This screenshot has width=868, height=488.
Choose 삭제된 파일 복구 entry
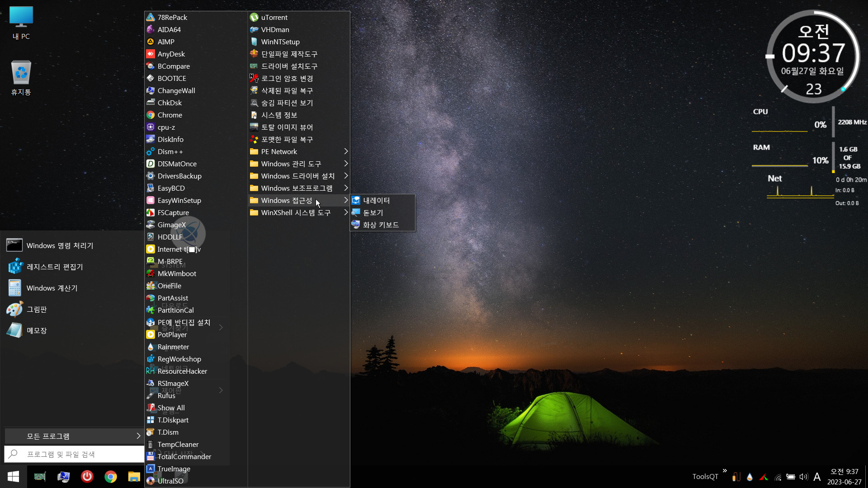299,90
